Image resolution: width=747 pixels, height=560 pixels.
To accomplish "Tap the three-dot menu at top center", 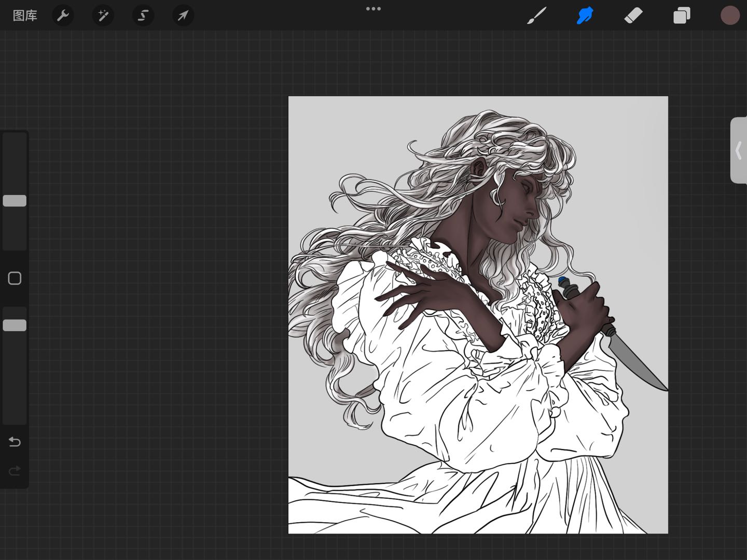I will point(374,9).
